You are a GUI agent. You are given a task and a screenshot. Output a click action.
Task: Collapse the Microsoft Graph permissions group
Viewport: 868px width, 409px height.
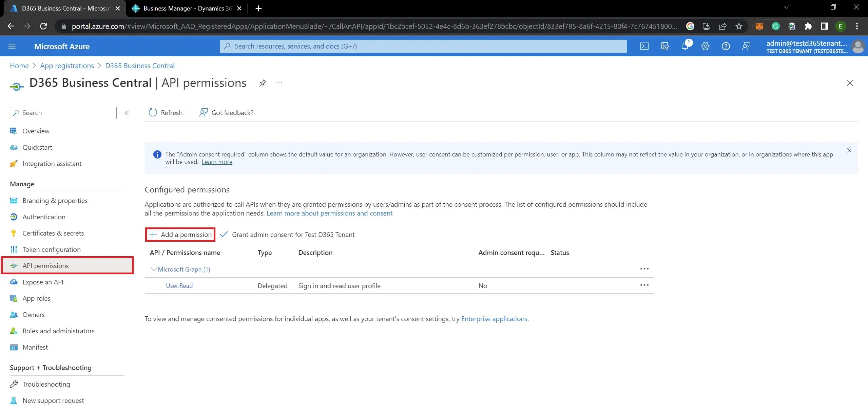(x=154, y=269)
